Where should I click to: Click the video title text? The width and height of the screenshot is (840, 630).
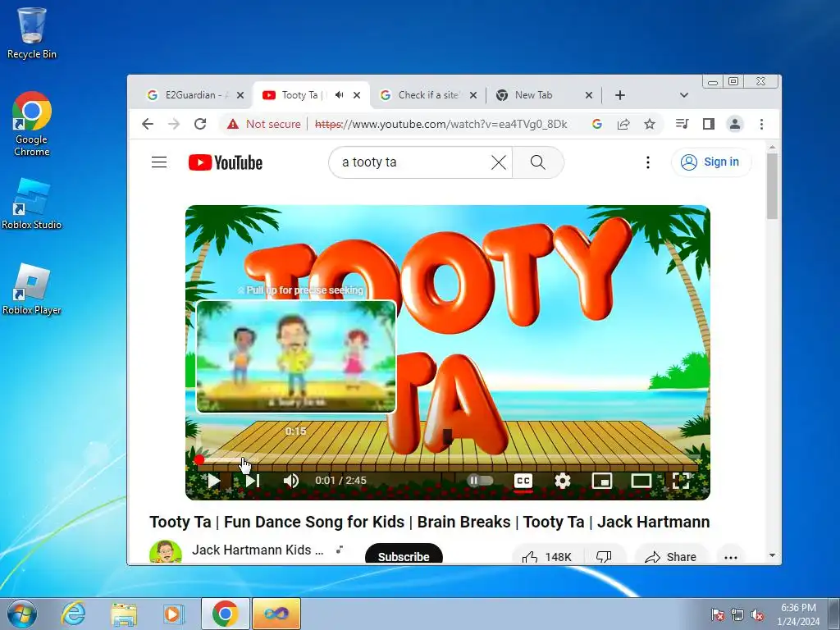coord(429,522)
